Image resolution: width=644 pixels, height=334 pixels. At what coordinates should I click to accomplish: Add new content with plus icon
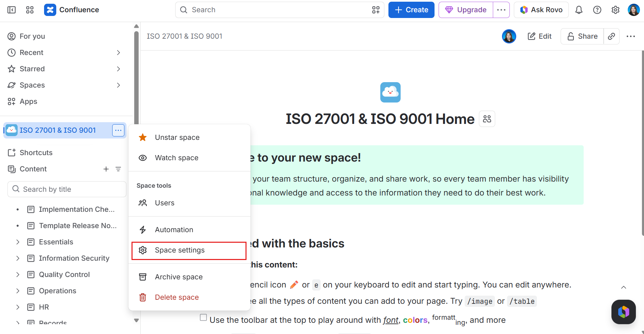coord(106,169)
